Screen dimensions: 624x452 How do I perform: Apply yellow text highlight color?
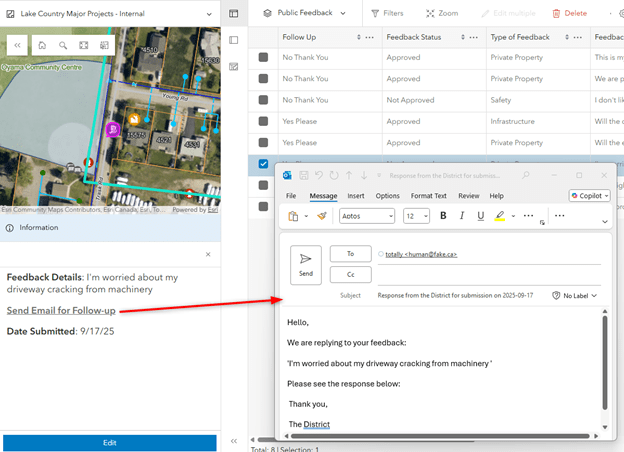(500, 216)
